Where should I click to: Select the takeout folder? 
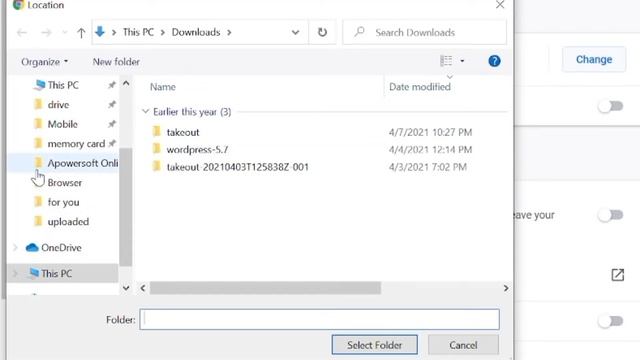point(183,132)
